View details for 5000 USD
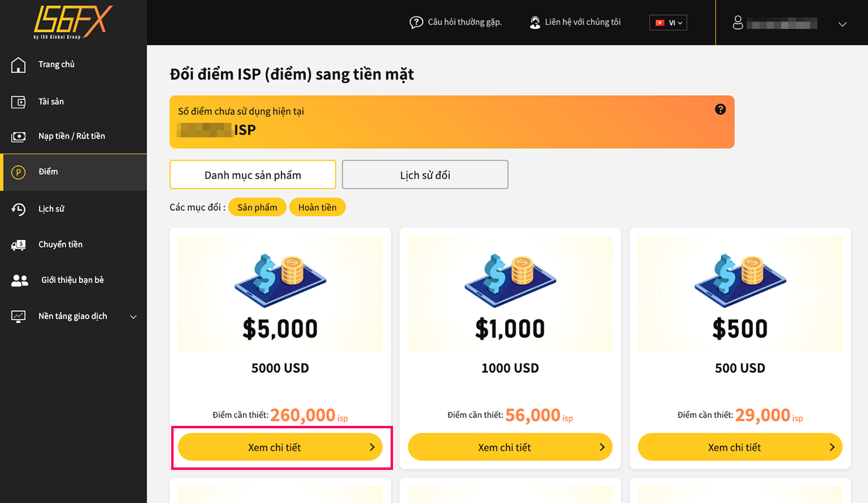This screenshot has width=868, height=503. (x=280, y=447)
